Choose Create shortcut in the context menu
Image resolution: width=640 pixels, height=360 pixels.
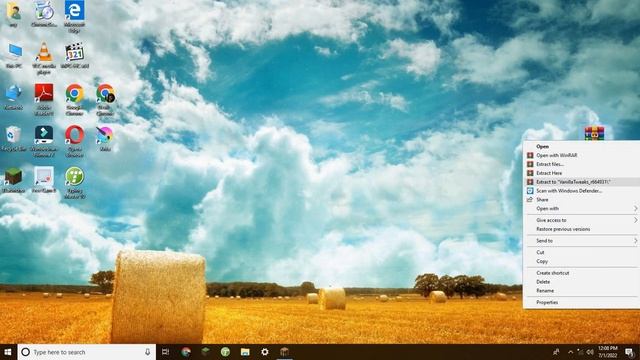point(582,273)
